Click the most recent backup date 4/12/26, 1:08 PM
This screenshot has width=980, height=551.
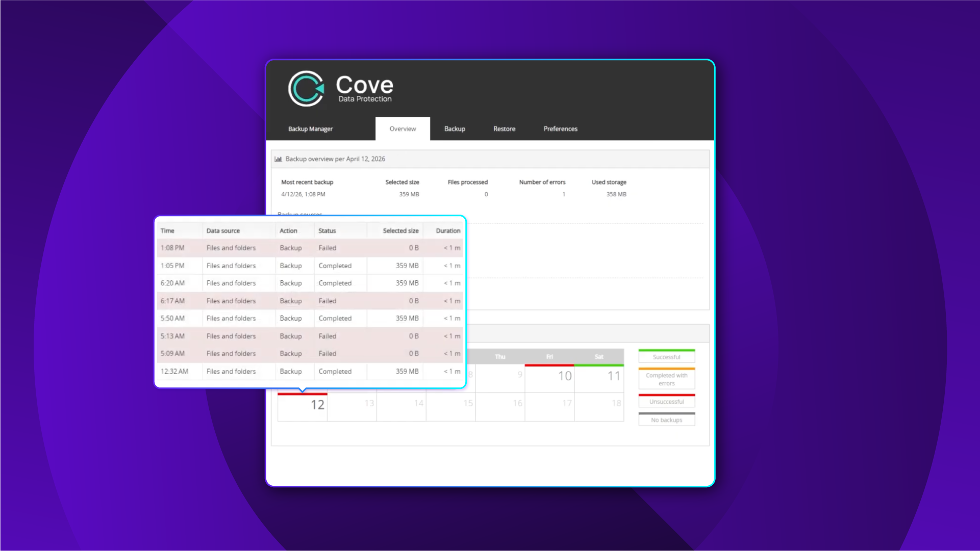(x=303, y=194)
